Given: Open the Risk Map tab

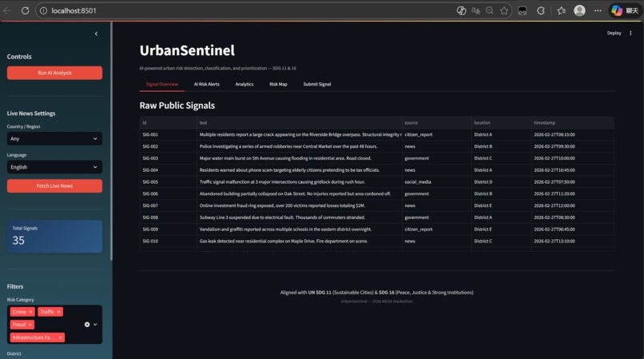Looking at the screenshot, I should pyautogui.click(x=278, y=84).
